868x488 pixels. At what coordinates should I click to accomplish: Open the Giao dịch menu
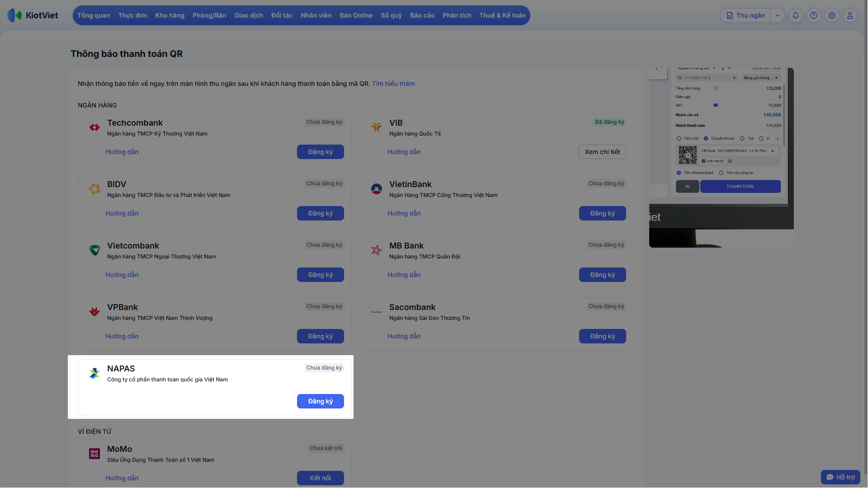pyautogui.click(x=249, y=15)
